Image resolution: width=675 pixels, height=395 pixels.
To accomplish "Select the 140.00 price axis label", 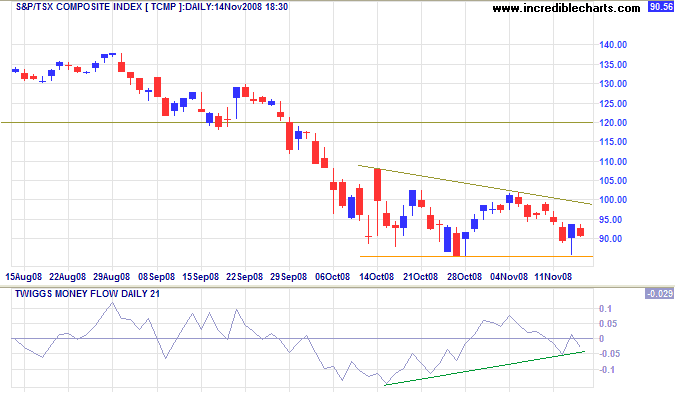I will pyautogui.click(x=613, y=45).
